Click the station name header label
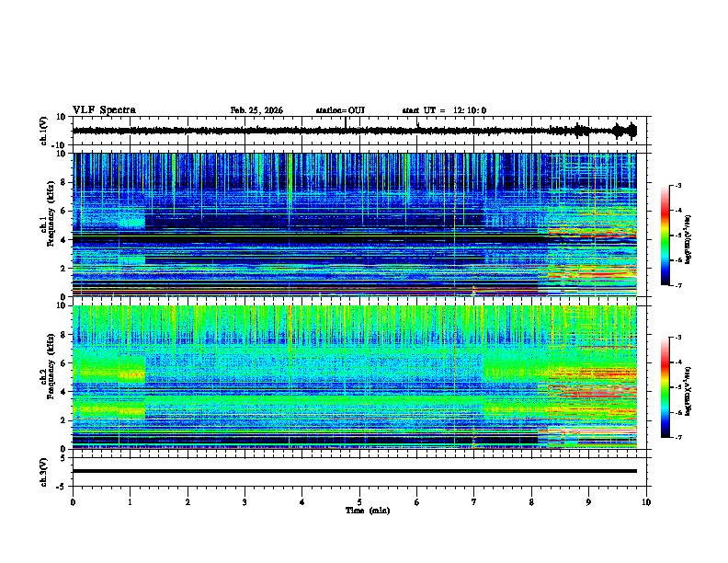 click(340, 110)
